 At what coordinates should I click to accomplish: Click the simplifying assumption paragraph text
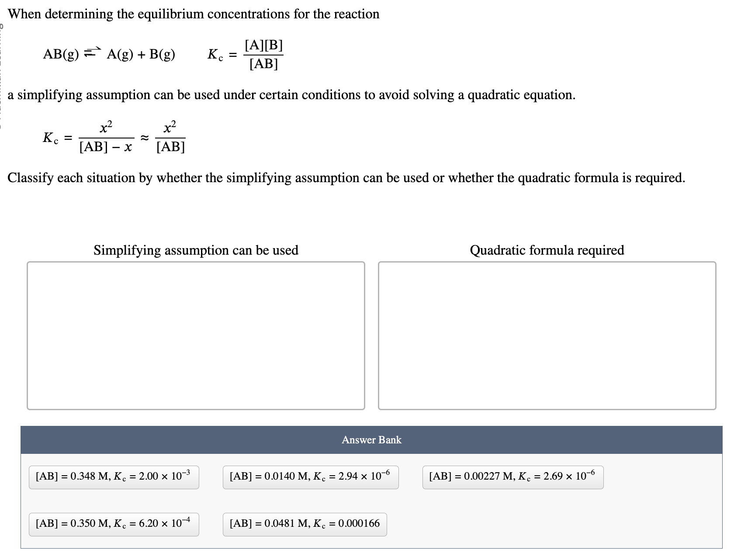pyautogui.click(x=292, y=95)
